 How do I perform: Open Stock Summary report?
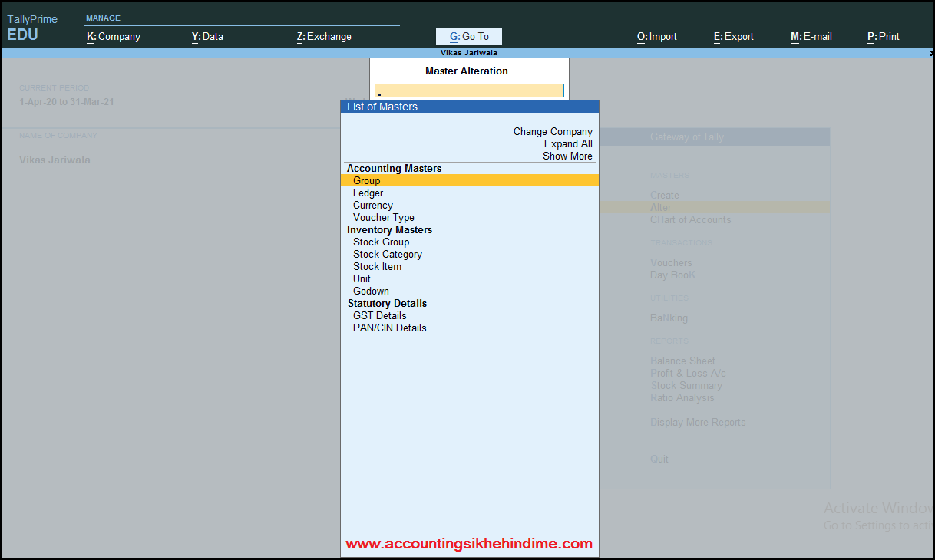[686, 385]
